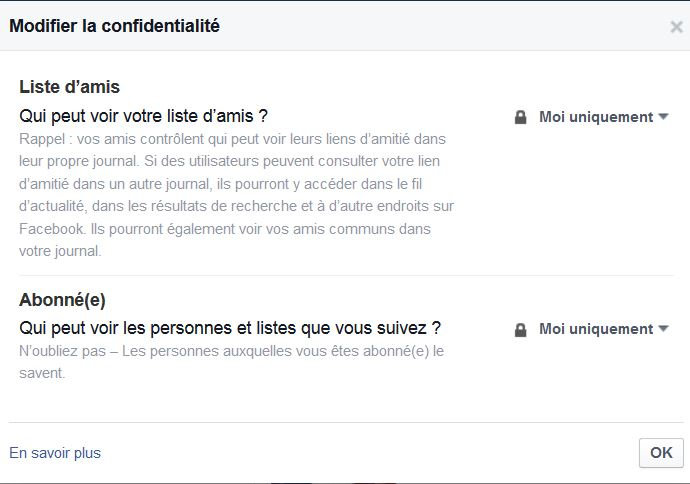Click the lock icon in the Abonné(e) section

tap(520, 329)
